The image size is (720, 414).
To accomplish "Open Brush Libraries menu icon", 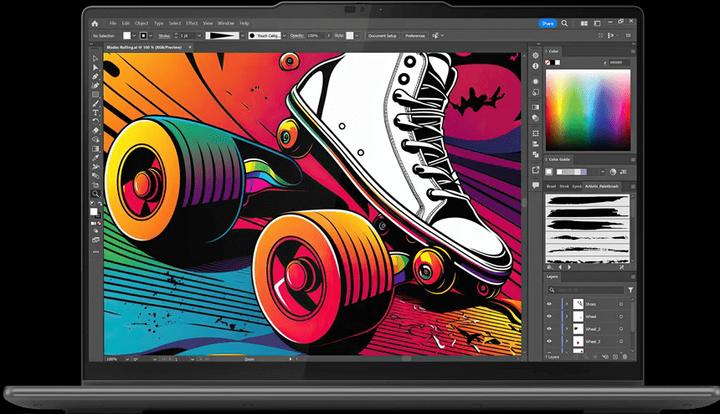I will 549,267.
